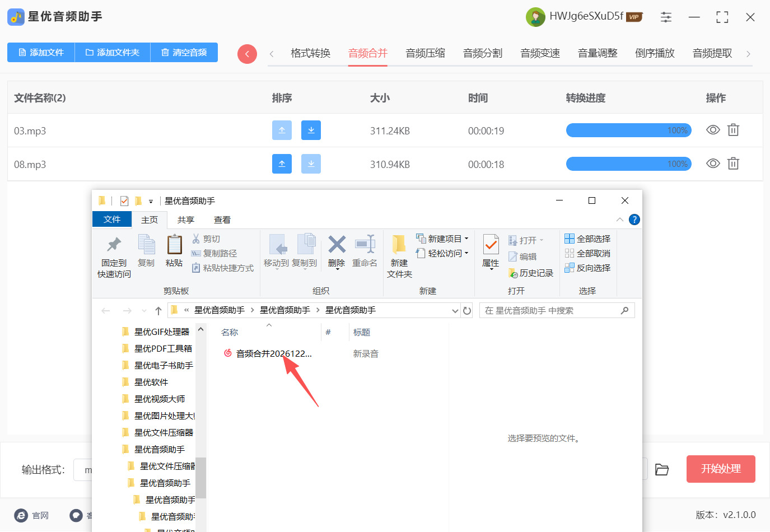Click 08.mp3 conversion progress bar
Viewport: 770px width, 532px height.
[x=629, y=164]
